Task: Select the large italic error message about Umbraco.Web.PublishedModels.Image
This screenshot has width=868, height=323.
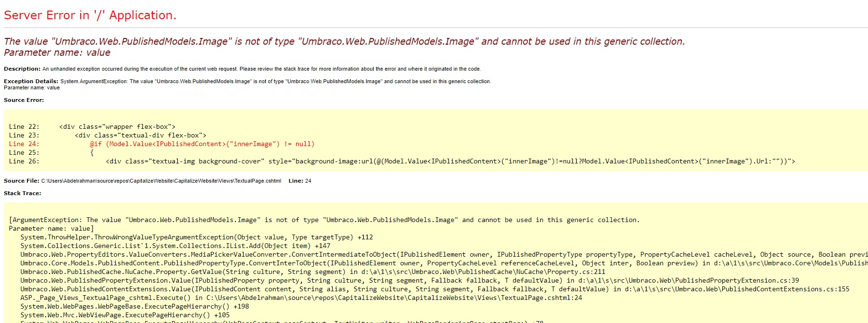Action: click(x=344, y=41)
